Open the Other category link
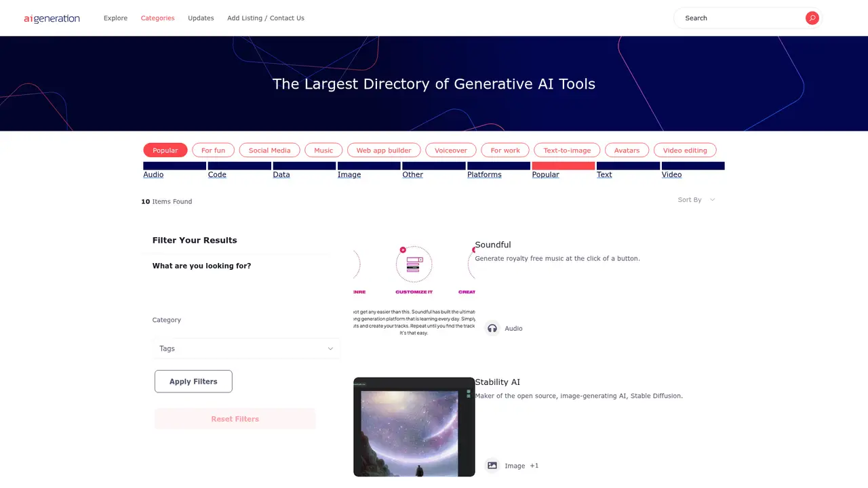This screenshot has height=488, width=868. [x=412, y=175]
